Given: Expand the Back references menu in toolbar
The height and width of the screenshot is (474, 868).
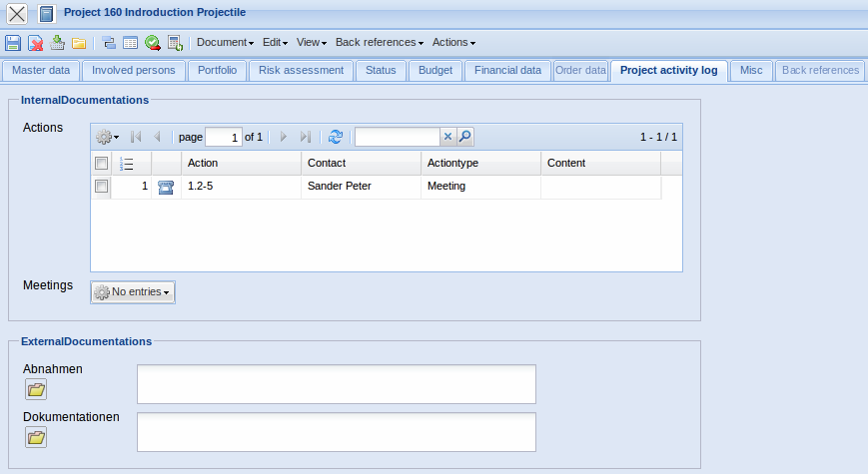Looking at the screenshot, I should point(380,43).
